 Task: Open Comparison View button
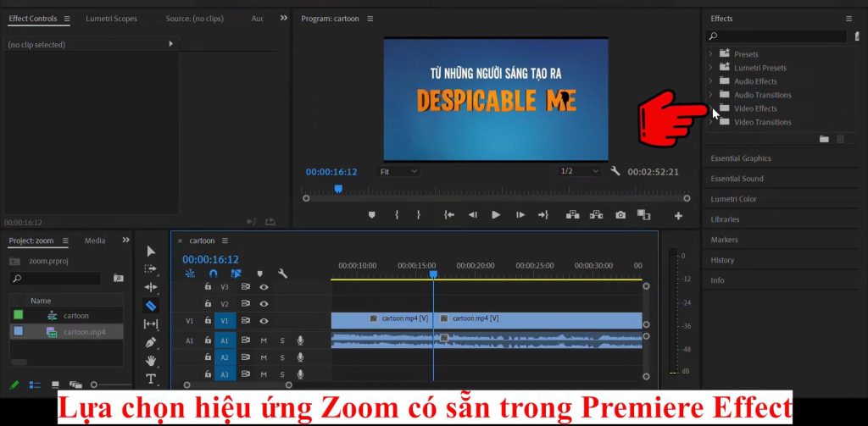pos(643,214)
